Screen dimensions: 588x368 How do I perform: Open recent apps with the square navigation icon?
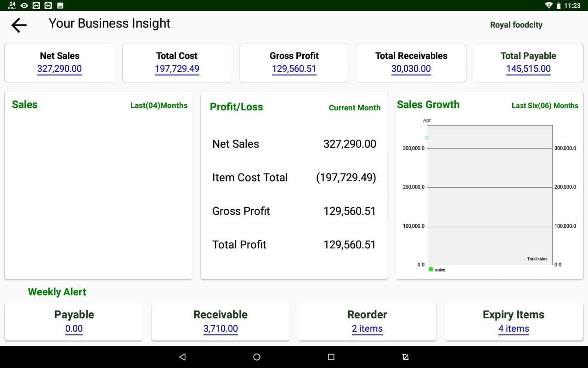click(x=331, y=356)
